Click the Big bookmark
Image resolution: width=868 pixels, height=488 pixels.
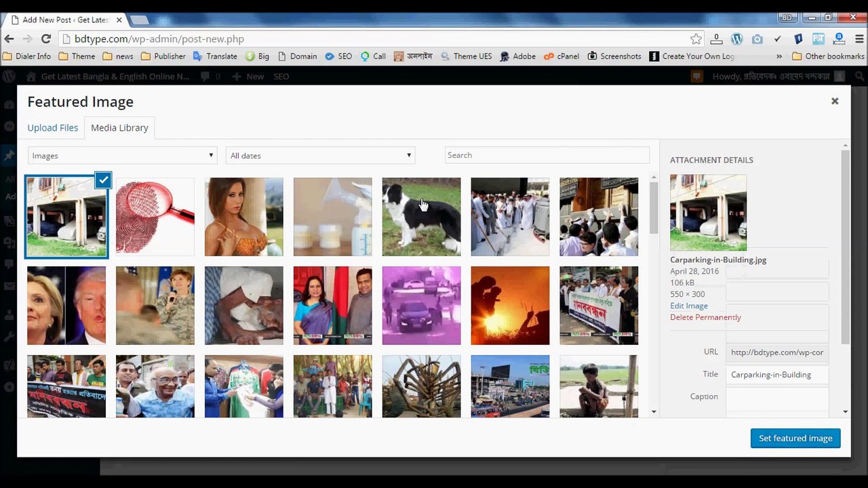tap(257, 56)
